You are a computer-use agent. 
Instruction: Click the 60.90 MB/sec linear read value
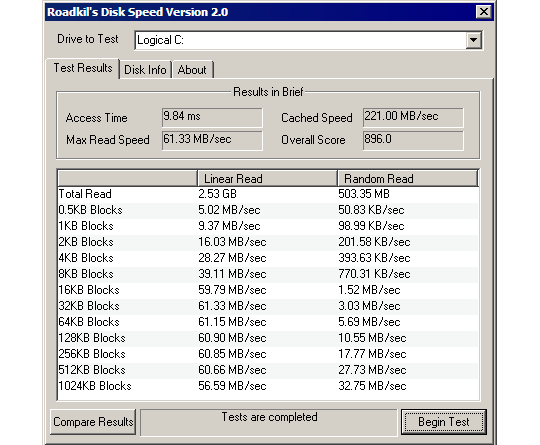coord(232,338)
